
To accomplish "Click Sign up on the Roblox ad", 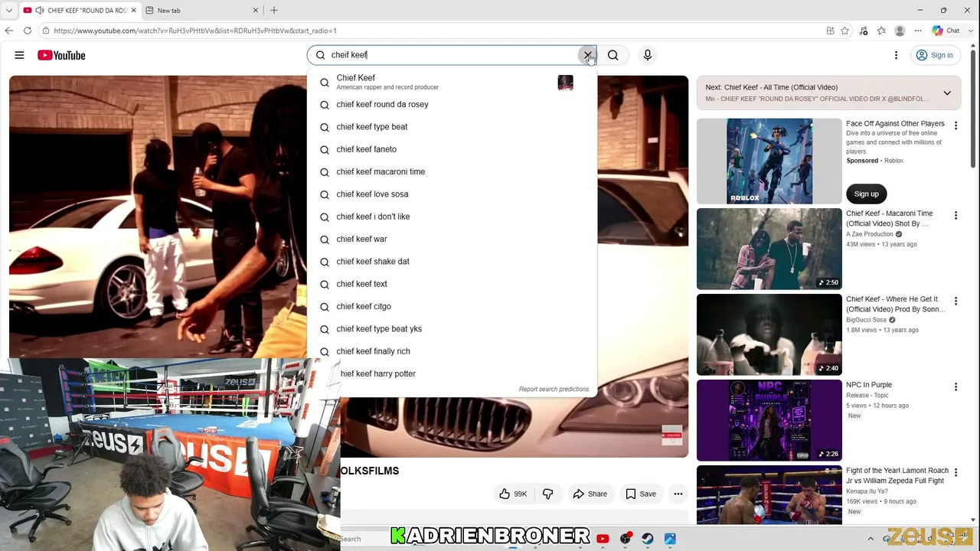I will point(867,194).
